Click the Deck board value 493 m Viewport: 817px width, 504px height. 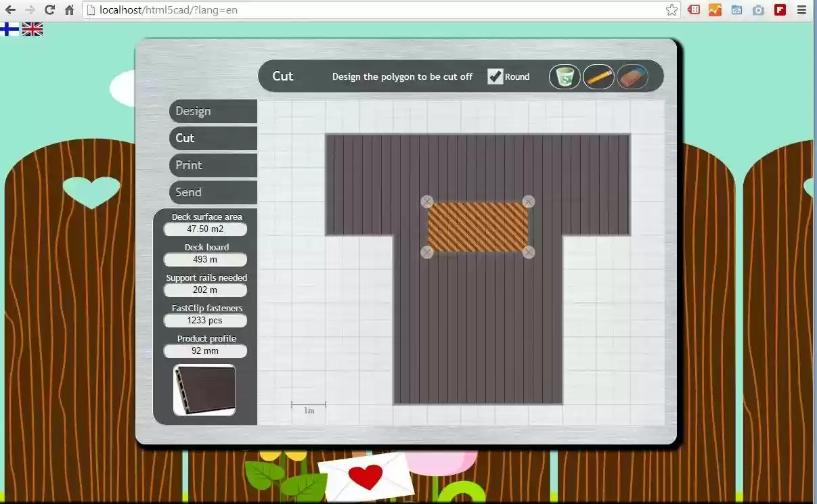tap(205, 260)
